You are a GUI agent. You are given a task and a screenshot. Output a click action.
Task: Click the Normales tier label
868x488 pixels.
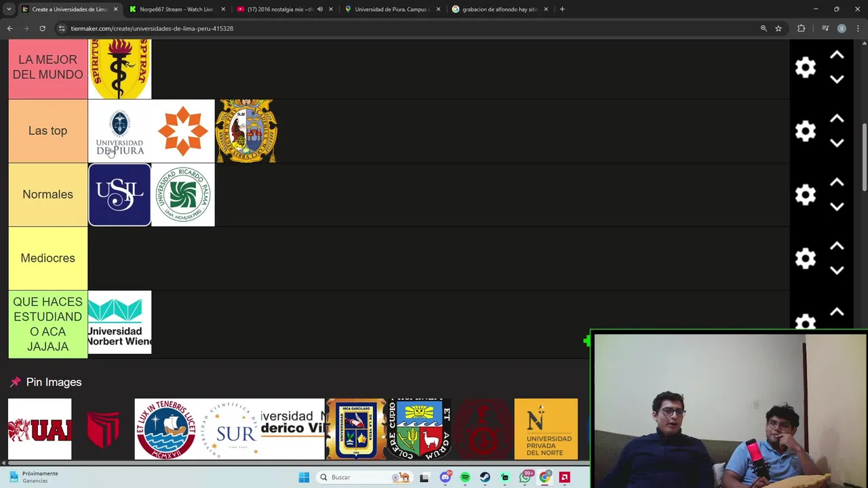[x=47, y=195]
